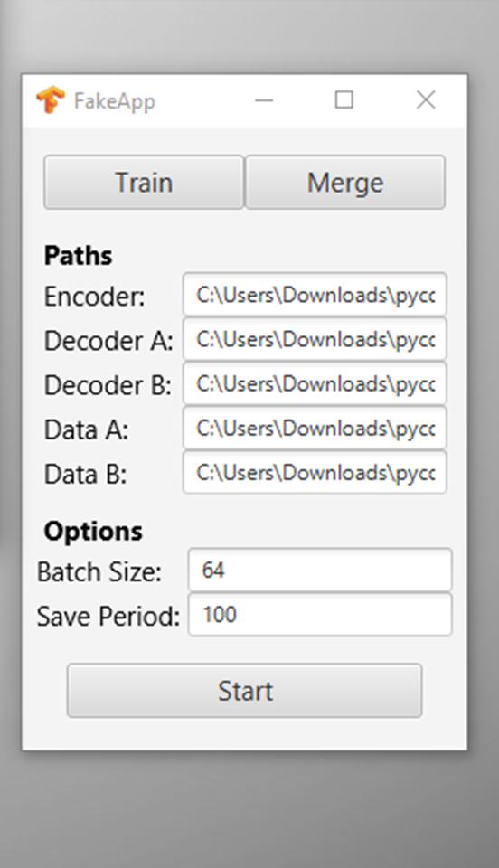Close the FakeApp window
This screenshot has width=499, height=868.
point(426,99)
